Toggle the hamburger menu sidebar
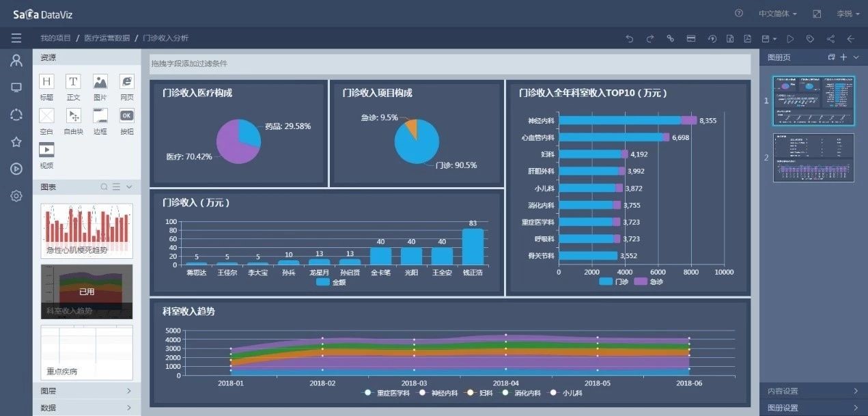Image resolution: width=868 pixels, height=416 pixels. [x=16, y=38]
